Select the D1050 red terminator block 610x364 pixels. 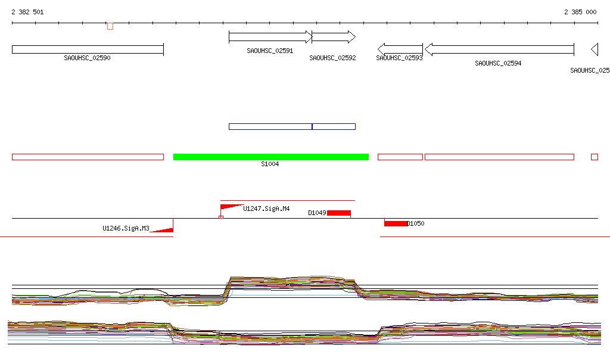[396, 223]
